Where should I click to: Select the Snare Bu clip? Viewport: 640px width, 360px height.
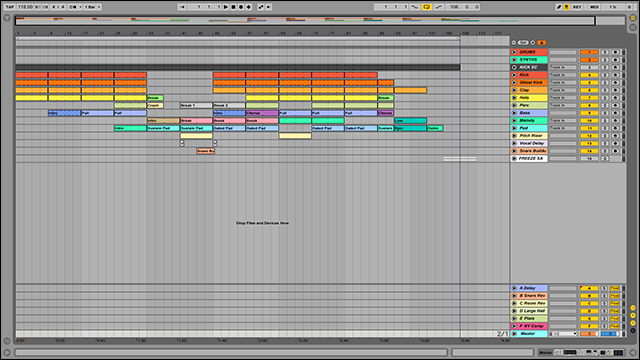pos(205,151)
